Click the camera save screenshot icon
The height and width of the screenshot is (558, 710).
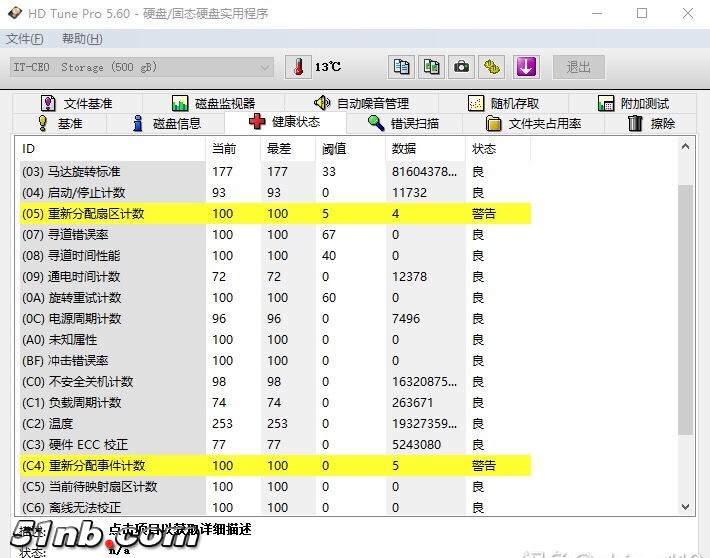(x=461, y=67)
